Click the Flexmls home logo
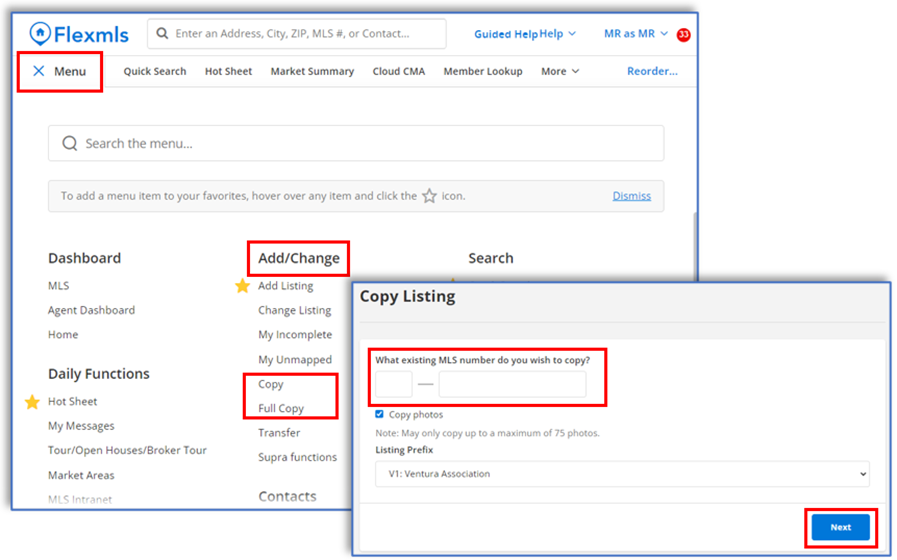This screenshot has height=560, width=897. (79, 34)
